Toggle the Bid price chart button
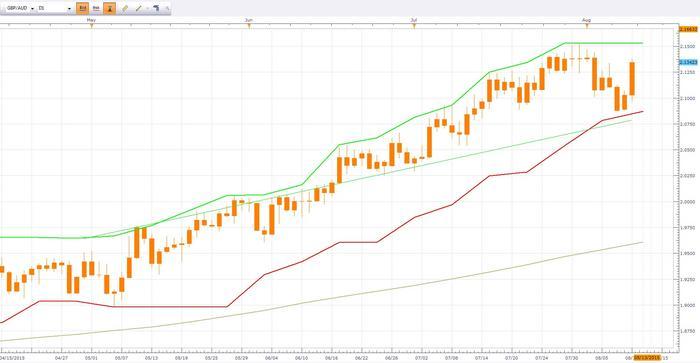700x363 pixels. 83,8
